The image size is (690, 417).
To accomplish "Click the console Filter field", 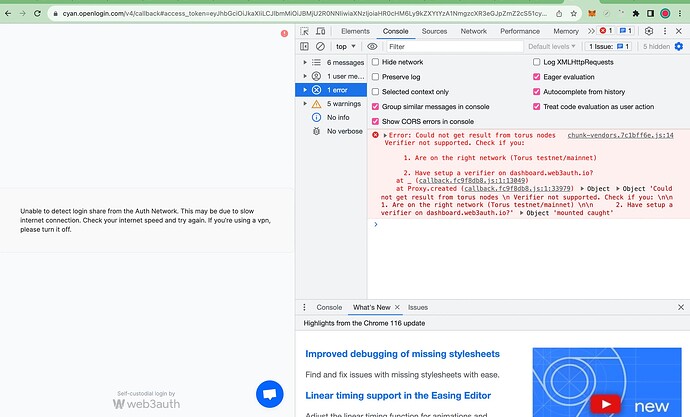I will [455, 46].
